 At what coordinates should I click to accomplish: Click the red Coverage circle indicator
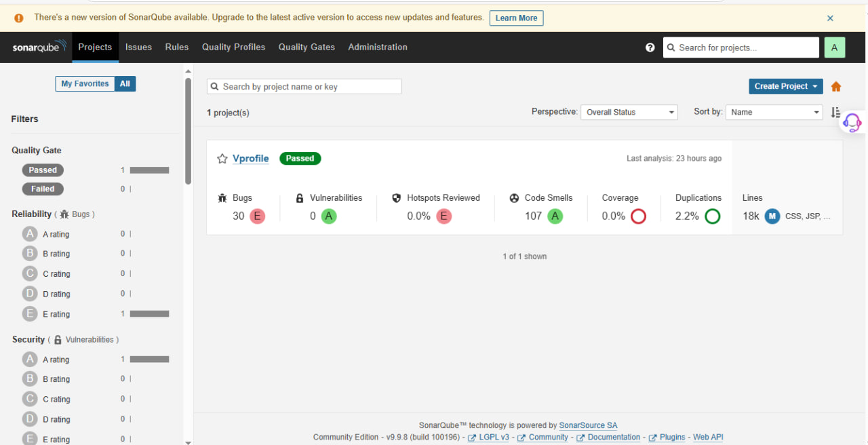pos(638,216)
